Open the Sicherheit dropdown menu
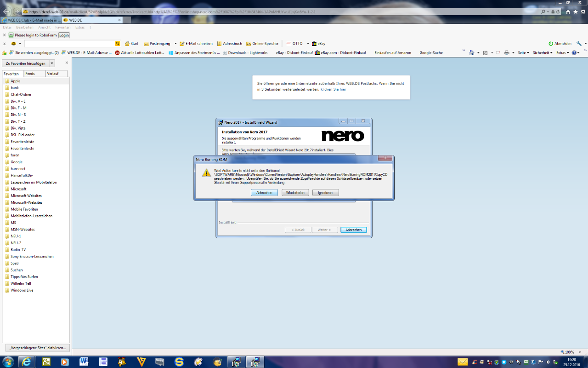 point(543,52)
